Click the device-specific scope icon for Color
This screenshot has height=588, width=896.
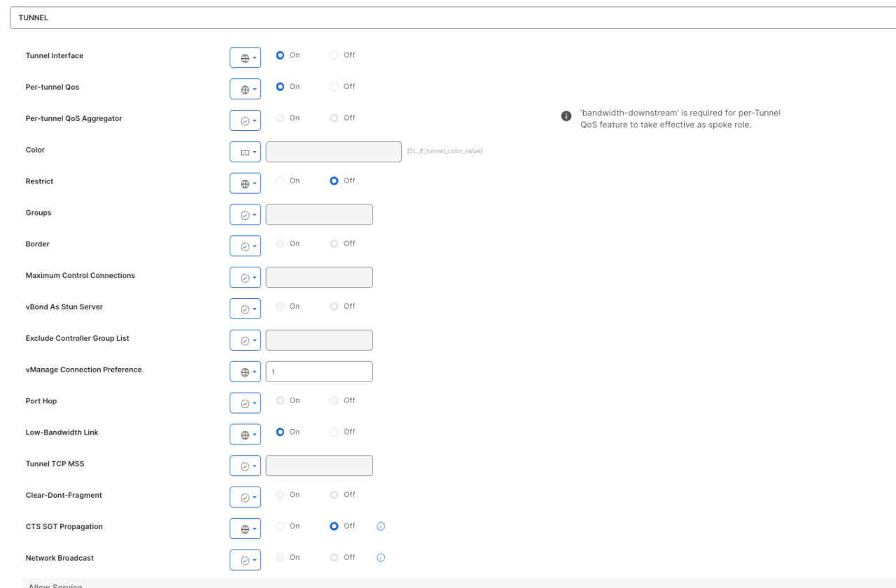pyautogui.click(x=244, y=153)
